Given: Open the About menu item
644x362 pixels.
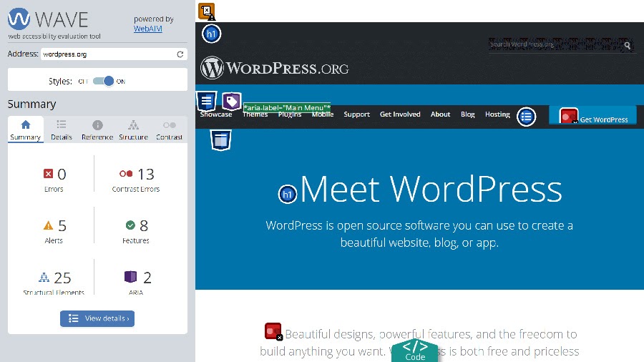Looking at the screenshot, I should (x=440, y=114).
